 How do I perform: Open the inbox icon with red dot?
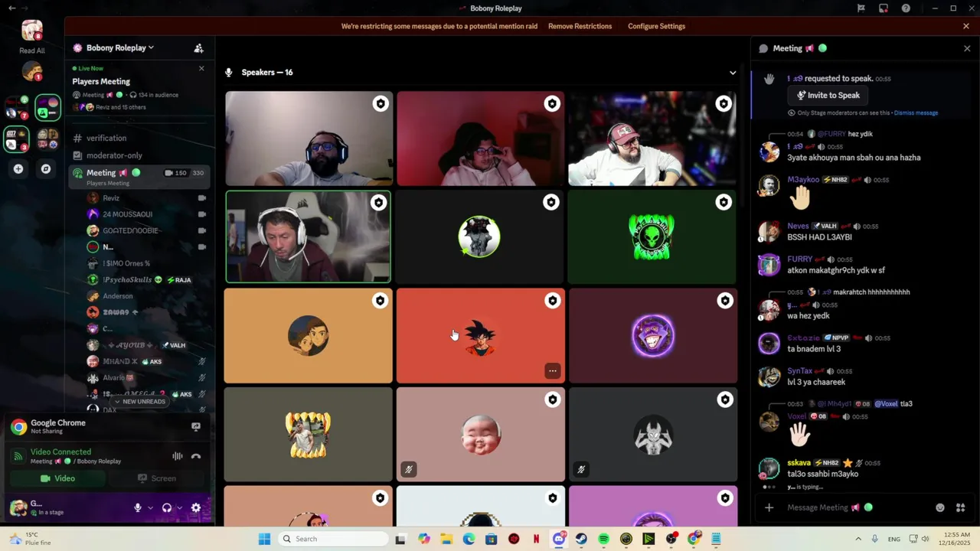[x=884, y=8]
